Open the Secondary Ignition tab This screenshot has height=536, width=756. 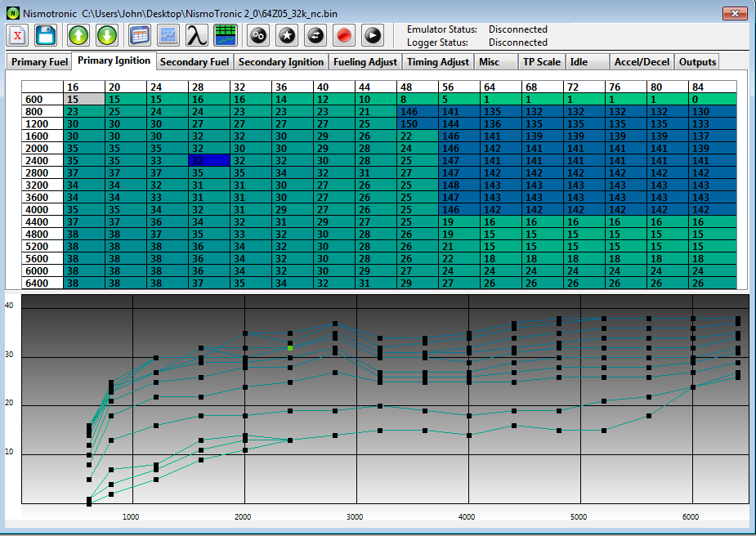click(281, 62)
